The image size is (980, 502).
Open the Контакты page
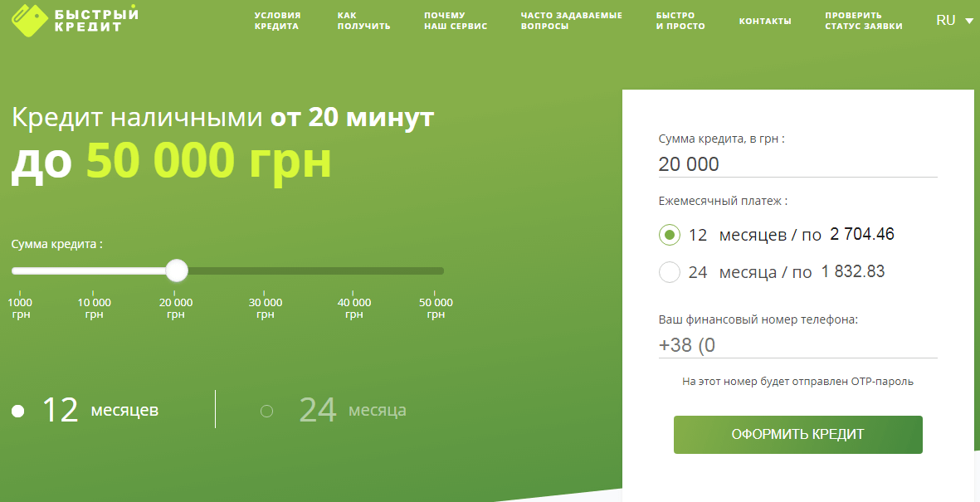click(x=764, y=19)
